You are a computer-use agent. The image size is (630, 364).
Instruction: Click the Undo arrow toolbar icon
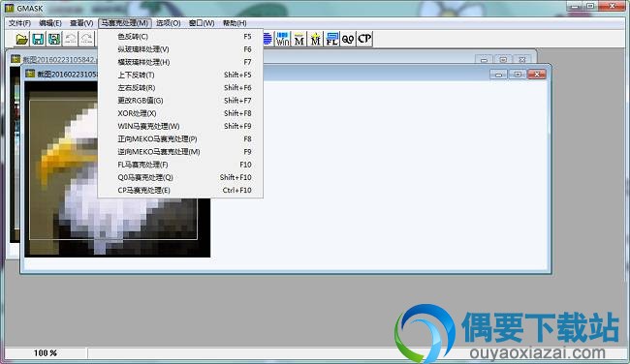pos(71,39)
